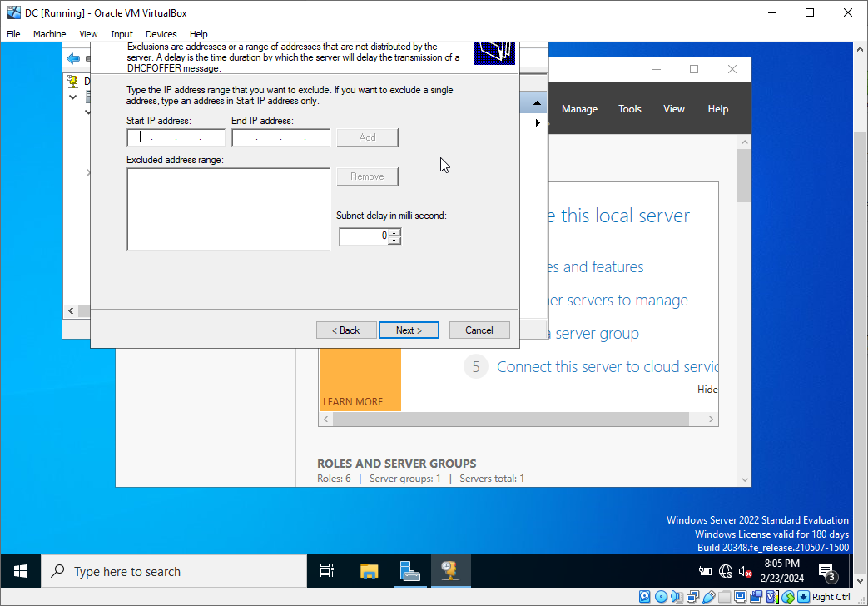Image resolution: width=868 pixels, height=606 pixels.
Task: Click the network adapters icon in VirtualBox status bar
Action: point(692,596)
